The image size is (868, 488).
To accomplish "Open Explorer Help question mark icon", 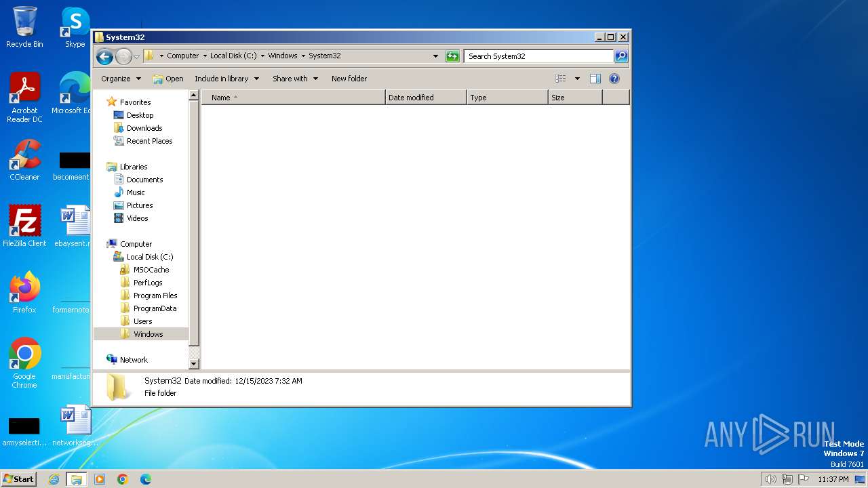I will point(614,79).
